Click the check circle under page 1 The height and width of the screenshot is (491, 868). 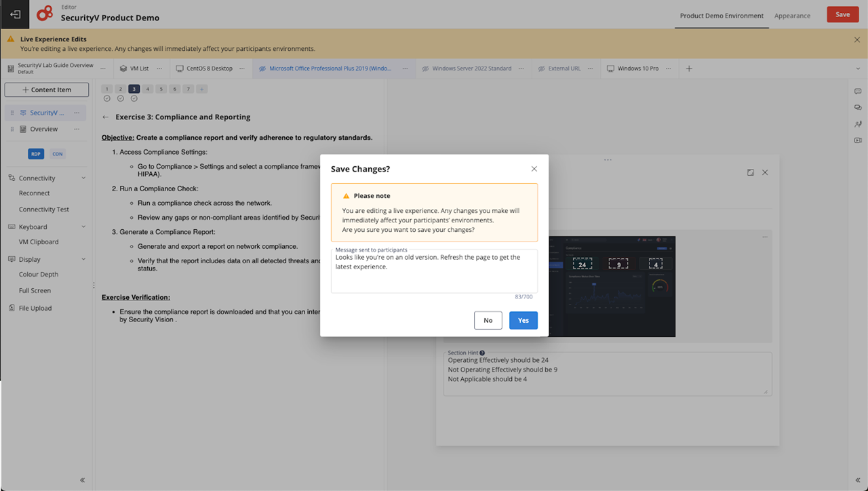coord(106,99)
